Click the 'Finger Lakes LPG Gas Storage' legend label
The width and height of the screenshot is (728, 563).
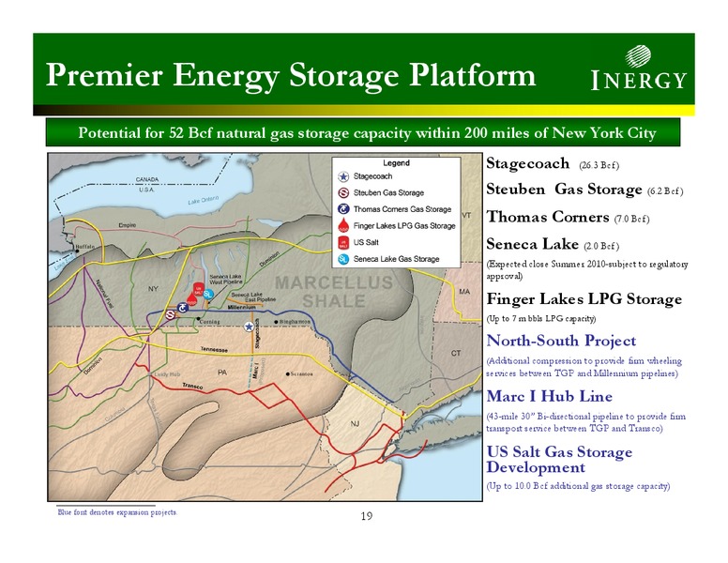point(404,226)
